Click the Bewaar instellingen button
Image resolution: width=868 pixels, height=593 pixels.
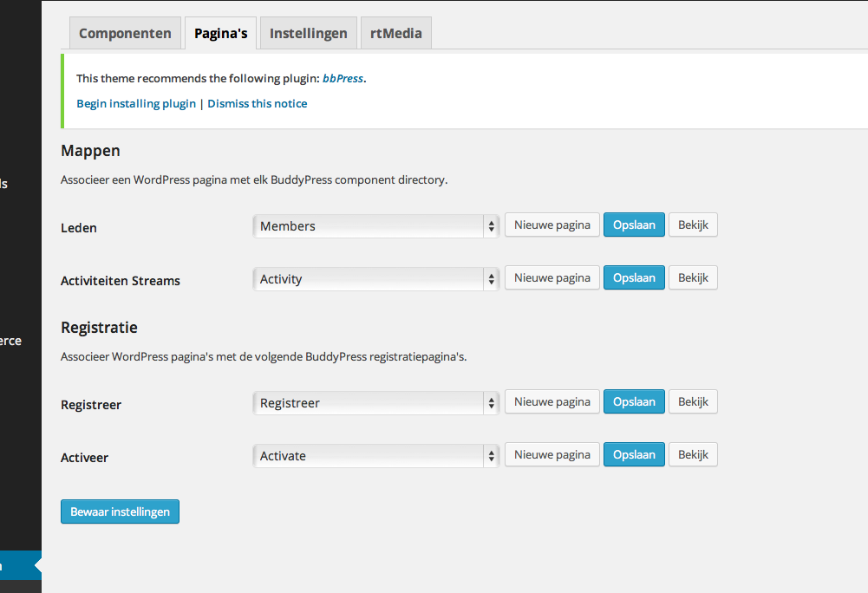pos(120,512)
